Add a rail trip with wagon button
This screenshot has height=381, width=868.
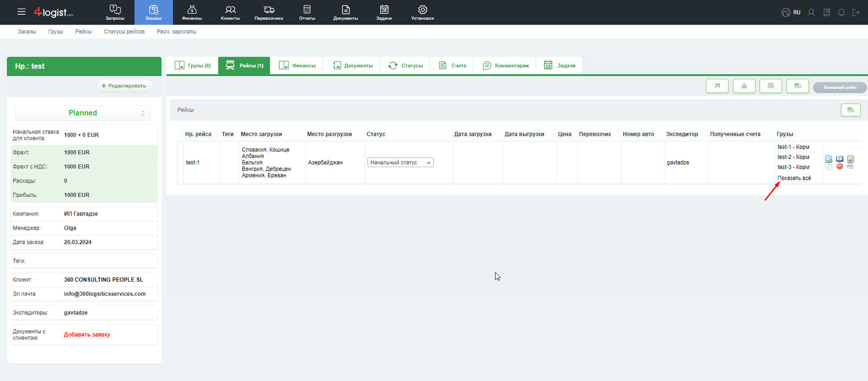click(771, 86)
